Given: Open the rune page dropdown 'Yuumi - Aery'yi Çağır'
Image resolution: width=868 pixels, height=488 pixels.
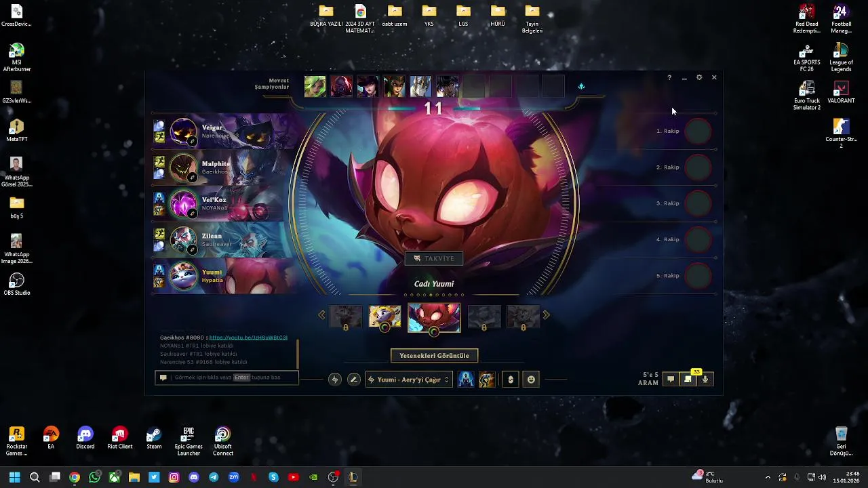Looking at the screenshot, I should [409, 380].
